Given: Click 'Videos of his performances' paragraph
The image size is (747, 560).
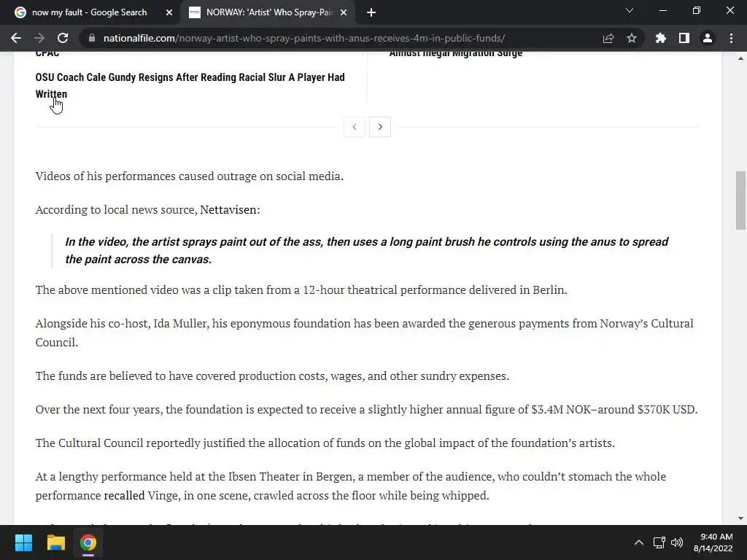Looking at the screenshot, I should tap(189, 176).
